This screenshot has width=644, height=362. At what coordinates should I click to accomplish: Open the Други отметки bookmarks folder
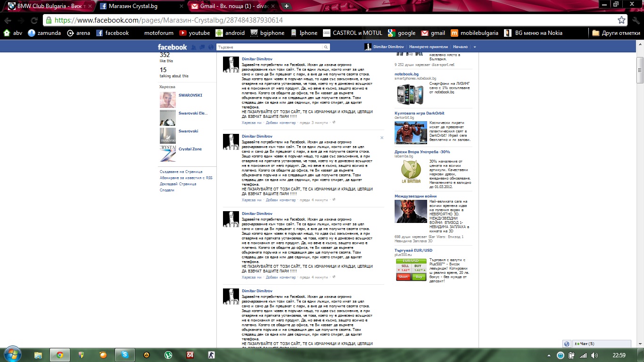click(616, 33)
